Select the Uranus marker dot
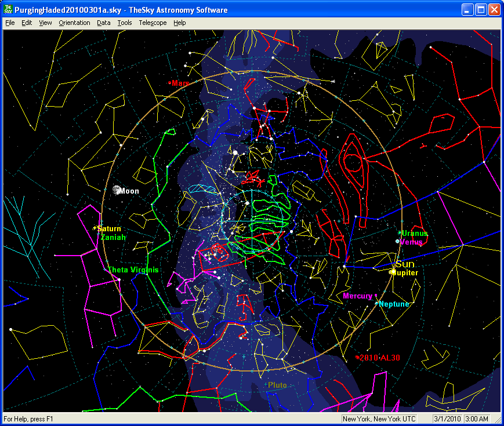The height and width of the screenshot is (426, 504). [x=400, y=233]
